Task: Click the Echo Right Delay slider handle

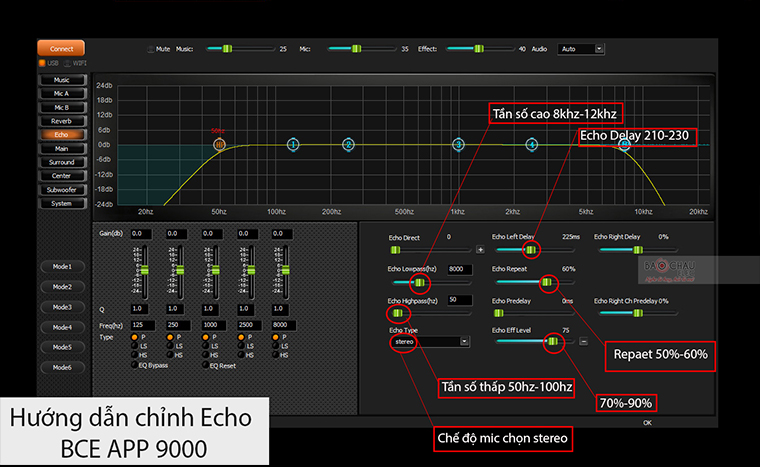Action: 638,250
